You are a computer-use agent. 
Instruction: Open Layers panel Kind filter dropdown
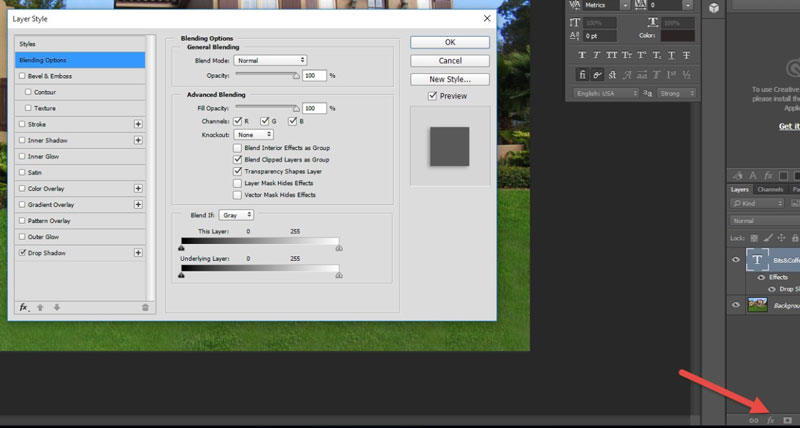pyautogui.click(x=757, y=204)
